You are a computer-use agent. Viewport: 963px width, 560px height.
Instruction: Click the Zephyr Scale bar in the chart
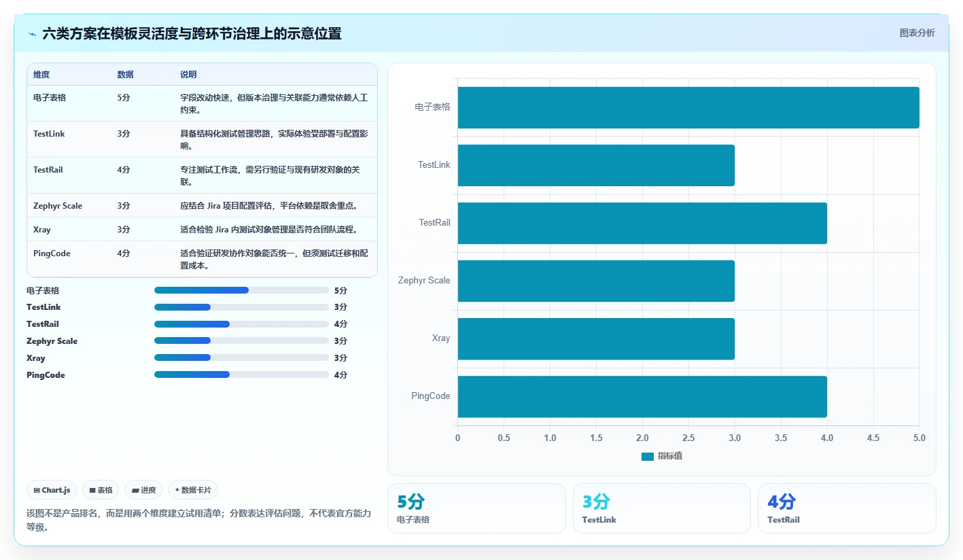[x=596, y=281]
